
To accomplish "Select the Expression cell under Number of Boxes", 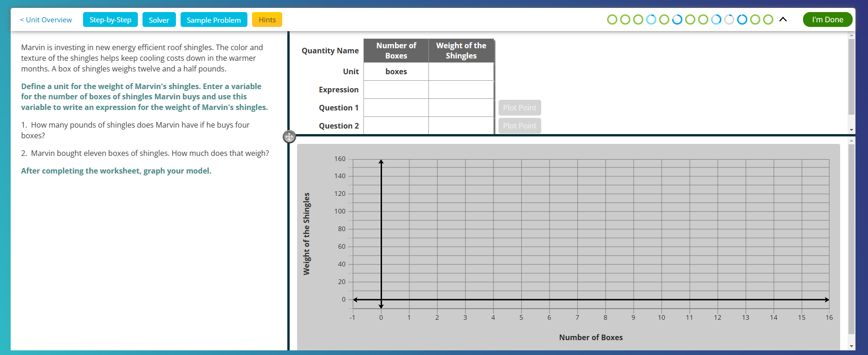I will click(x=396, y=90).
